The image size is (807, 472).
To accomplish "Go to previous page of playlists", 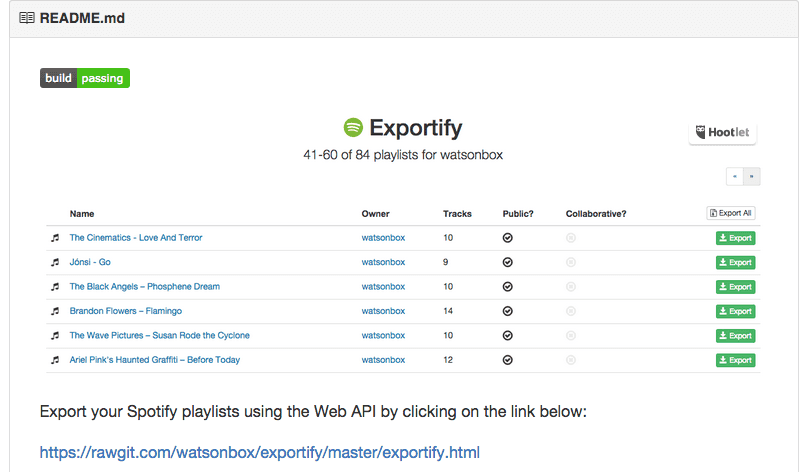I will click(x=734, y=177).
